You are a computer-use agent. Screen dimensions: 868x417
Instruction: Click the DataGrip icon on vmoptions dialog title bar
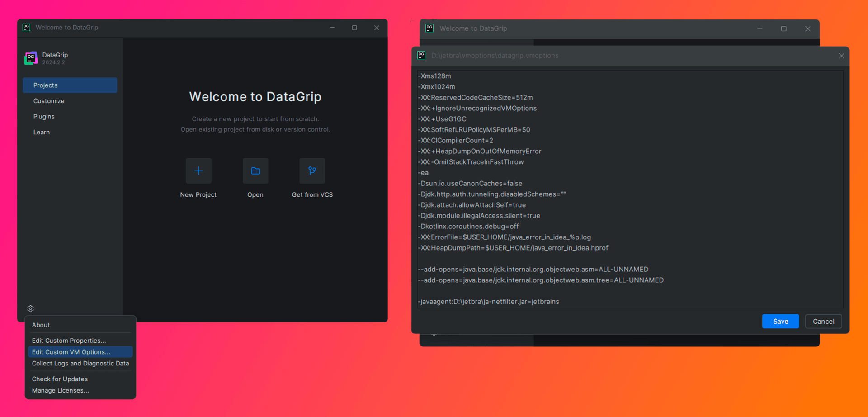point(421,55)
